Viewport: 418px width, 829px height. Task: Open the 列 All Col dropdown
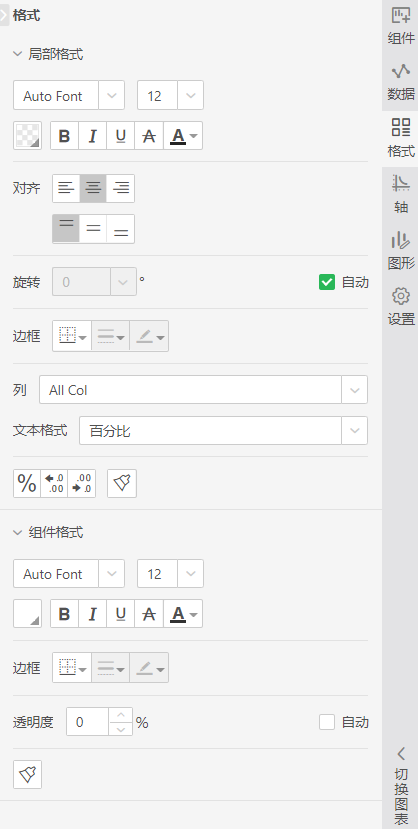point(203,390)
